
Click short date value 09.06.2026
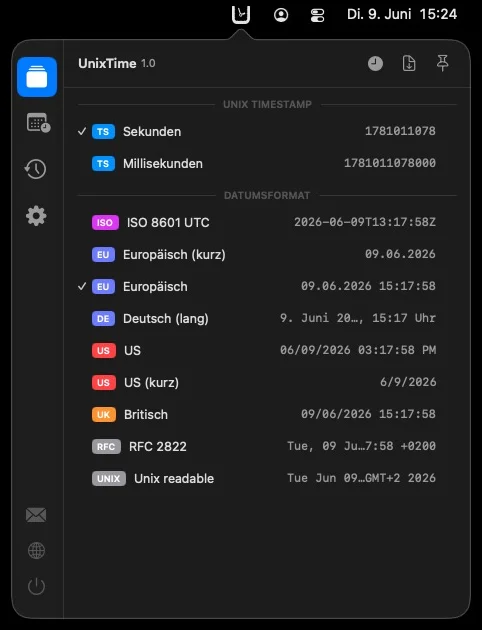400,254
